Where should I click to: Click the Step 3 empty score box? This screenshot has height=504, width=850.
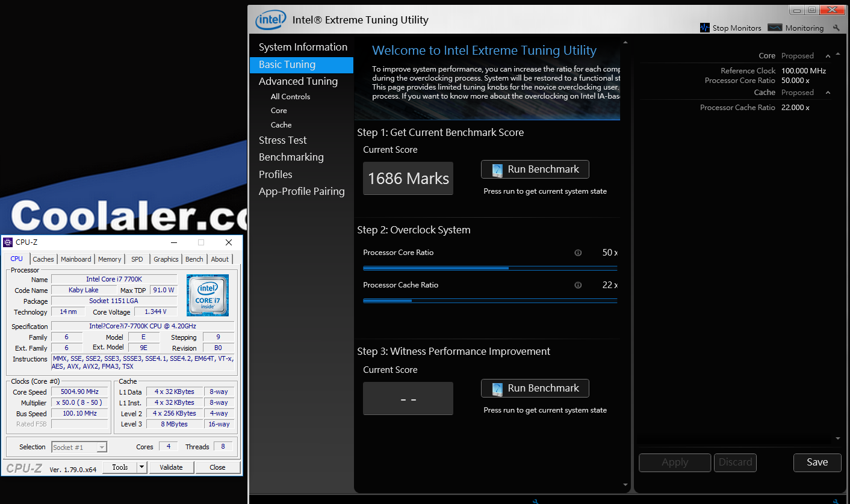click(408, 398)
